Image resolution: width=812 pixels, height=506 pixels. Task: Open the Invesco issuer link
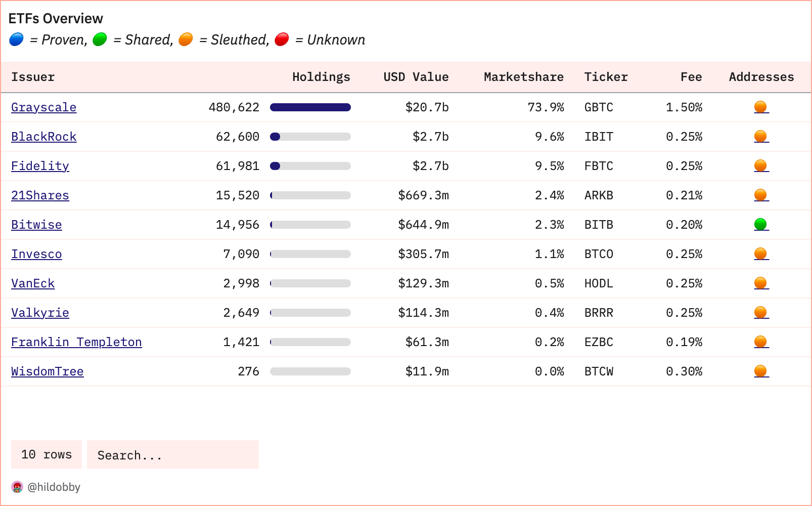click(36, 254)
